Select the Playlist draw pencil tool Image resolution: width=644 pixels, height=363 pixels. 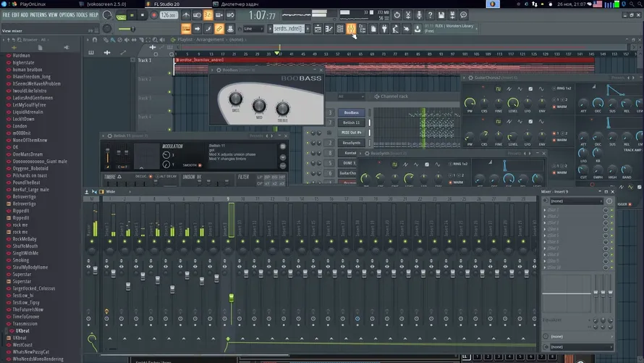[x=106, y=40]
